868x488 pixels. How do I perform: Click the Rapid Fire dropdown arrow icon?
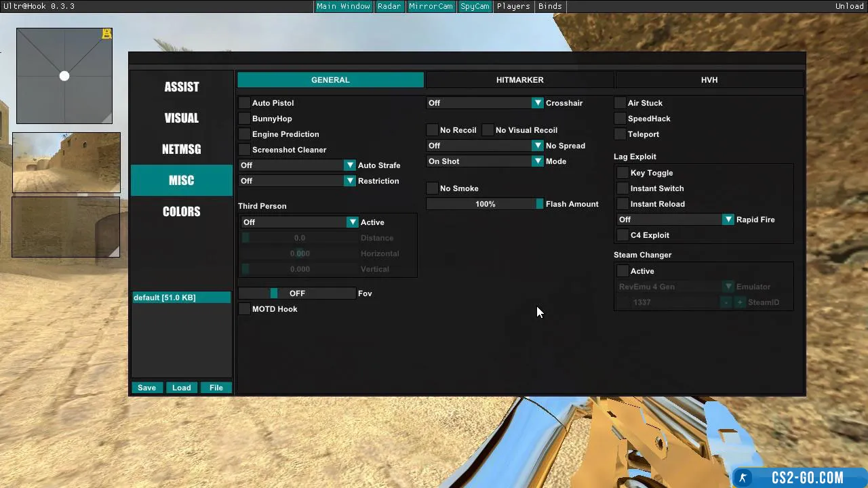tap(728, 220)
